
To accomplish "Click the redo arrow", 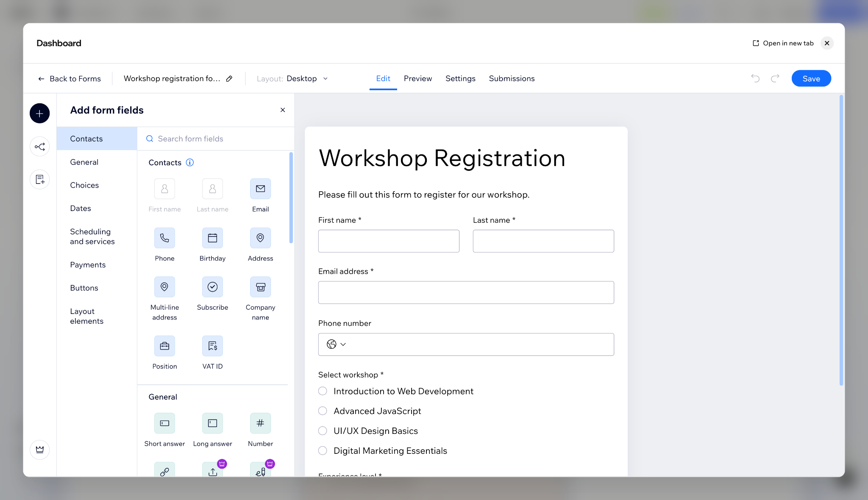I will point(775,78).
